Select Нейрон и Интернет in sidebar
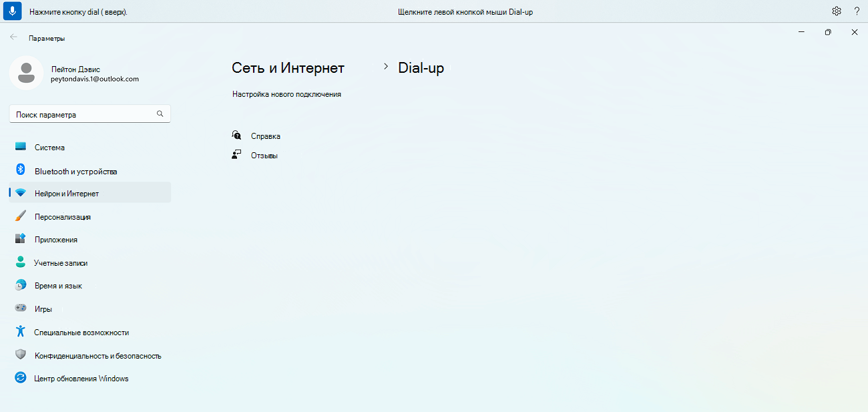Viewport: 868px width, 412px height. [90, 193]
